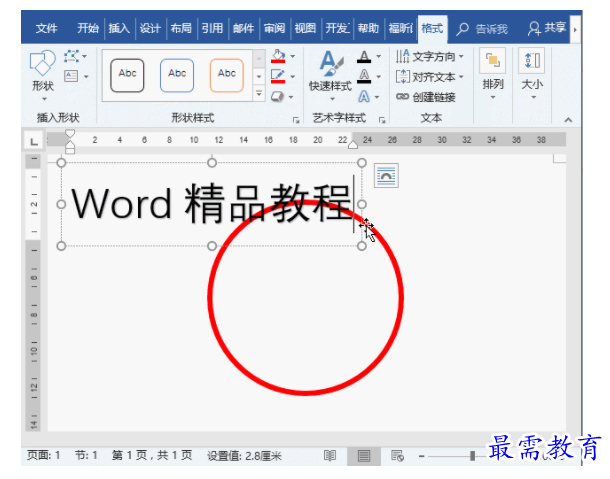Switch to the 开始 tab
610x479 pixels.
click(88, 29)
